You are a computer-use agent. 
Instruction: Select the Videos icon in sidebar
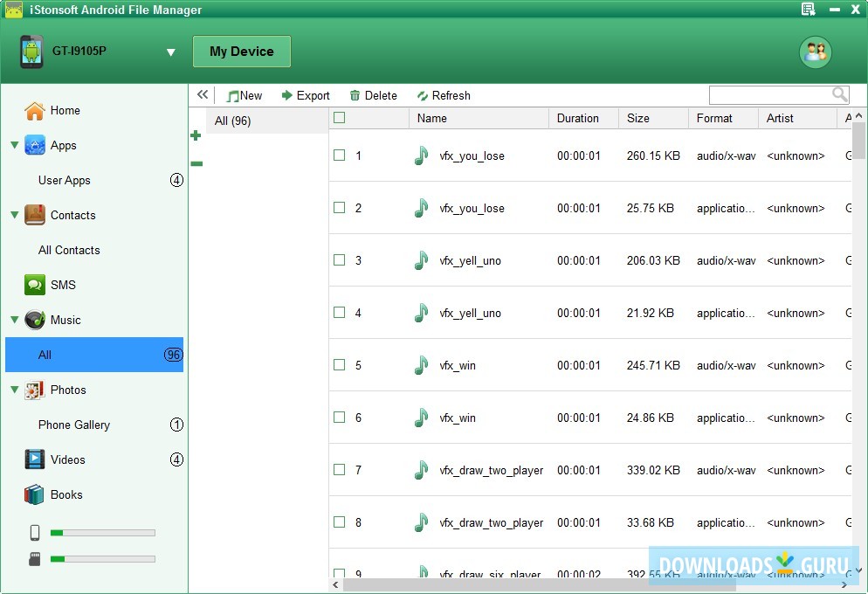pos(34,459)
